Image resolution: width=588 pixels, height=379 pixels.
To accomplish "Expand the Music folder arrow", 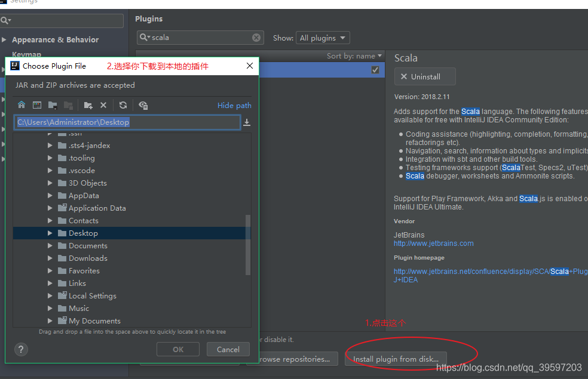I will (50, 308).
